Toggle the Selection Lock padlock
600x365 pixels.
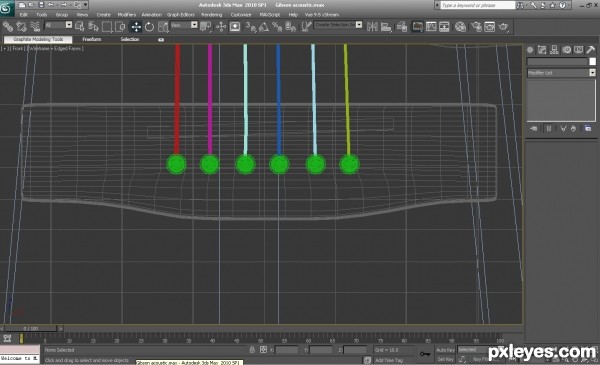[x=252, y=349]
